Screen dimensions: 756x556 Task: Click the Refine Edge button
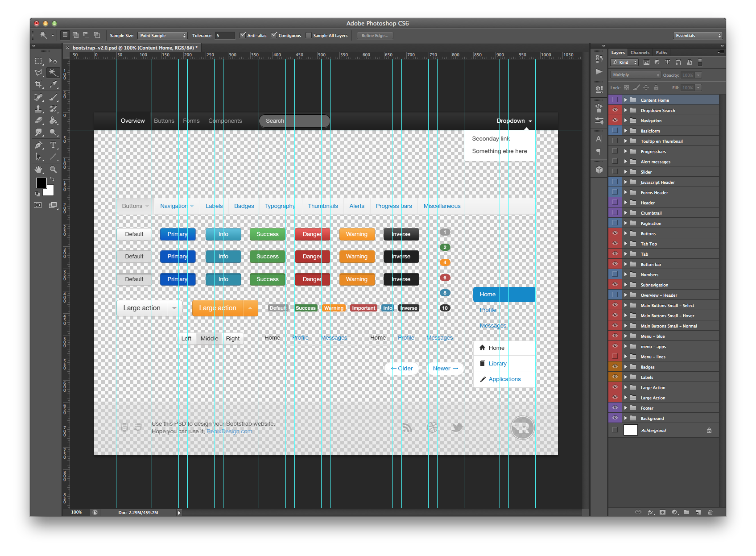pos(375,35)
